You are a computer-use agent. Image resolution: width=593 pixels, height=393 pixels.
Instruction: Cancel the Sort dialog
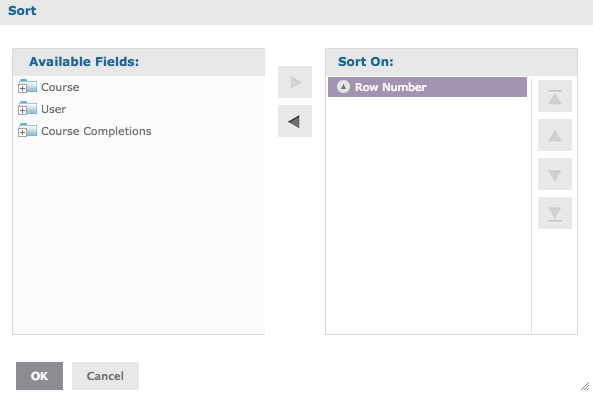coord(105,376)
